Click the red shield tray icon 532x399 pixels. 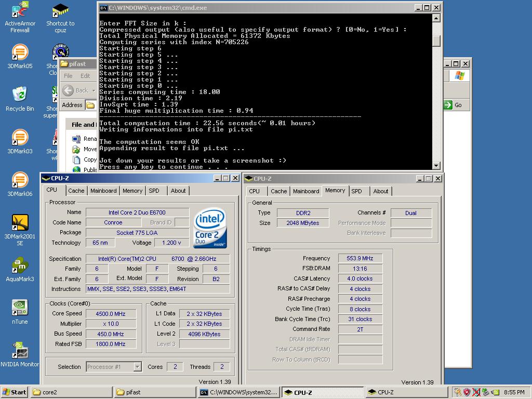(x=467, y=392)
